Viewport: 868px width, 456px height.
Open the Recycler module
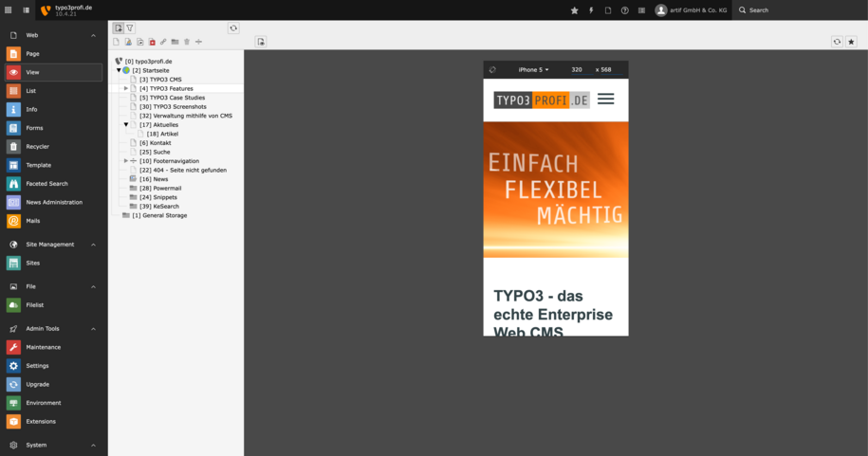[x=53, y=147]
